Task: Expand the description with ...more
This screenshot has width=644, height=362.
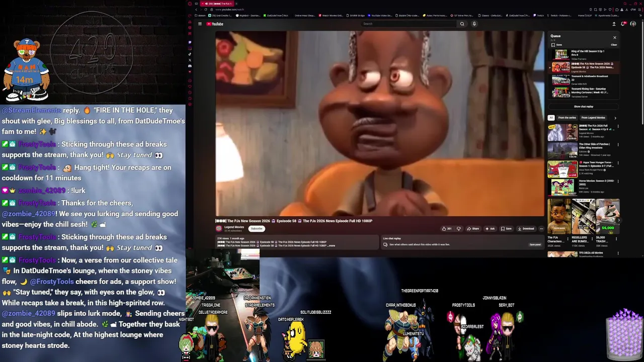Action: (x=332, y=245)
